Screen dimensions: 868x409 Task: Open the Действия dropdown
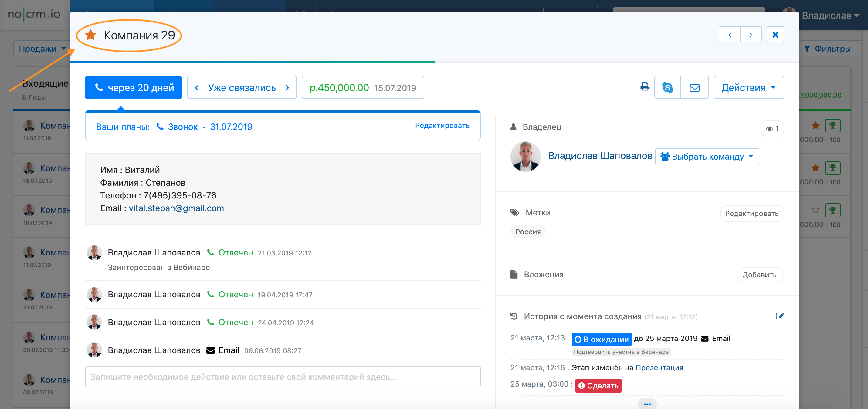748,88
